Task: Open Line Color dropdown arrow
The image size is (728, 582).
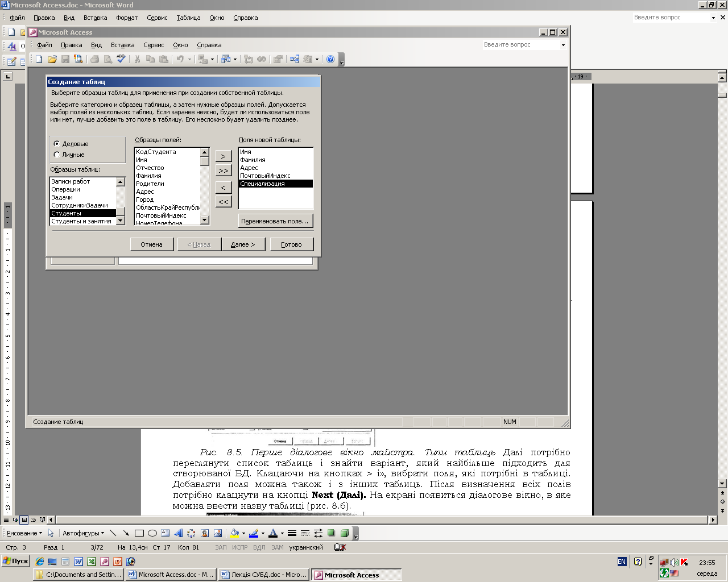Action: coord(263,533)
